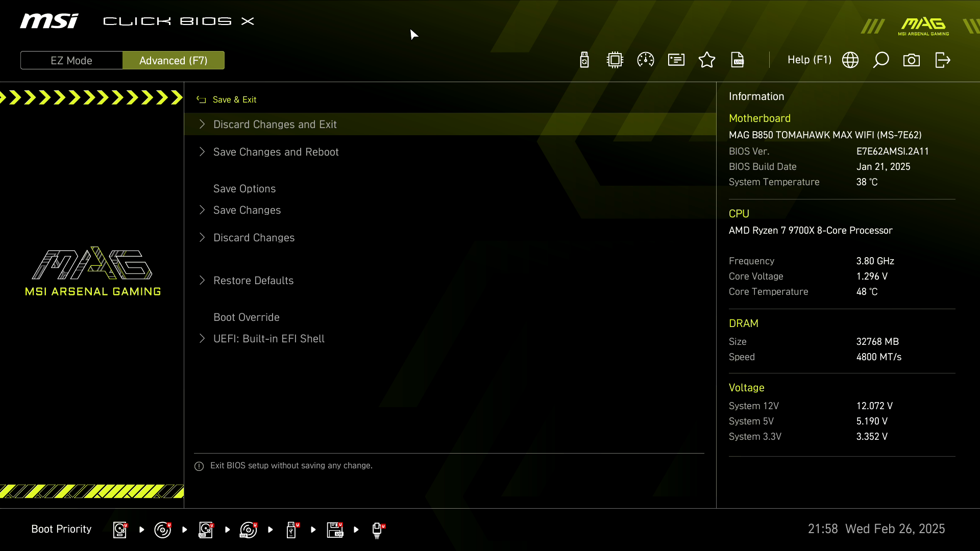This screenshot has height=551, width=980.
Task: Boot into UEFI: Built-in EFI Shell
Action: point(268,339)
